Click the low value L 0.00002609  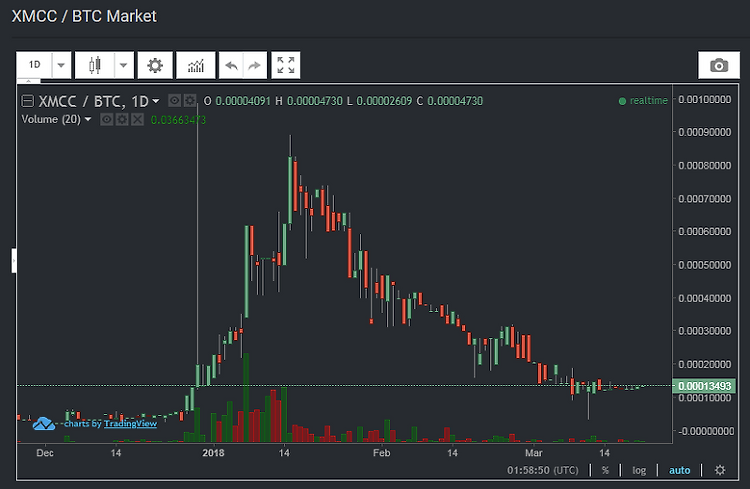pyautogui.click(x=379, y=101)
